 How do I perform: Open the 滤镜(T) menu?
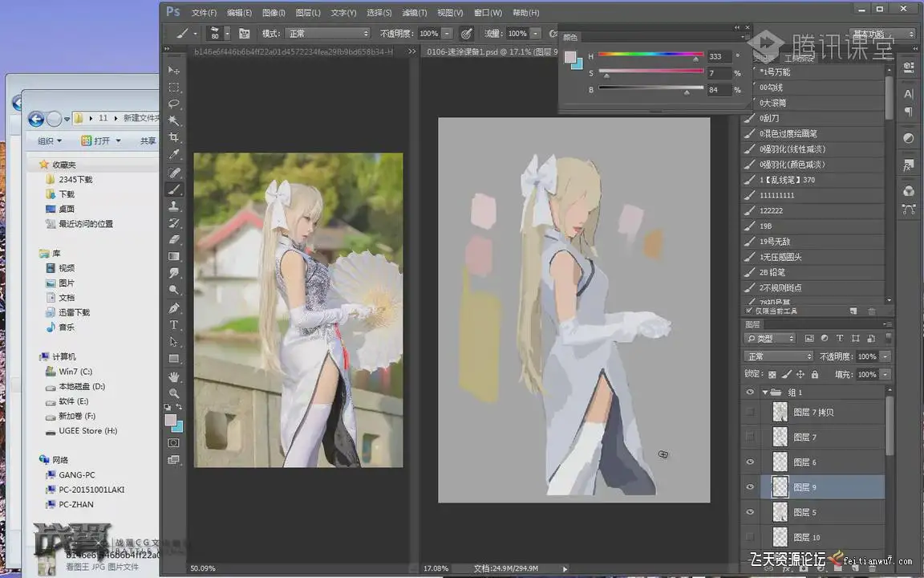[414, 13]
